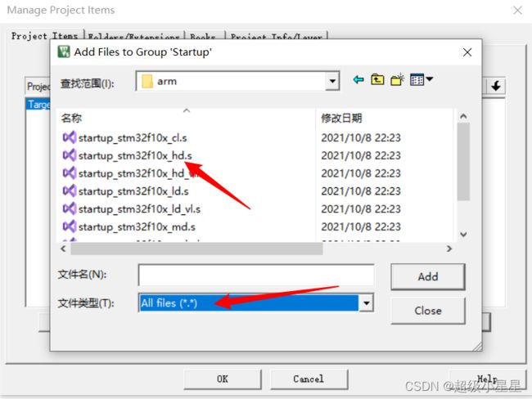532x399 pixels.
Task: Click the Close button in file dialog
Action: (x=428, y=311)
